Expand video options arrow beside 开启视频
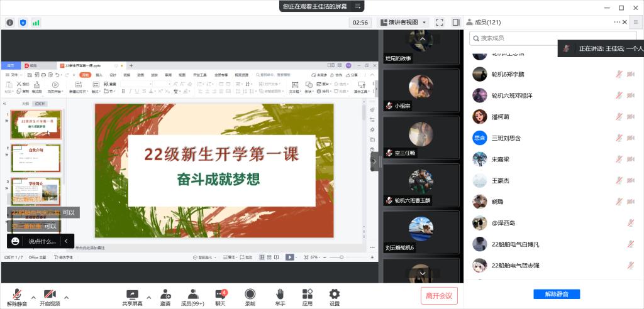This screenshot has width=644, height=309. [66, 297]
